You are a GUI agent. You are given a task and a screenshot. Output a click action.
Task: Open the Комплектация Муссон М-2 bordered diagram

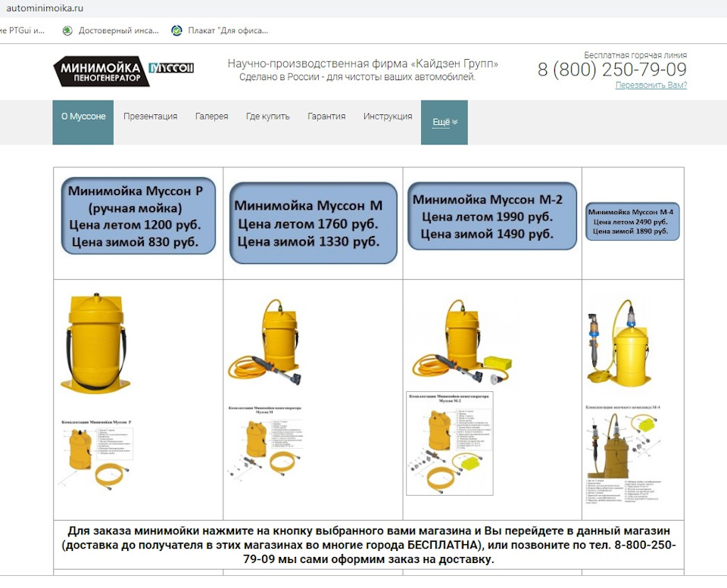tap(449, 443)
